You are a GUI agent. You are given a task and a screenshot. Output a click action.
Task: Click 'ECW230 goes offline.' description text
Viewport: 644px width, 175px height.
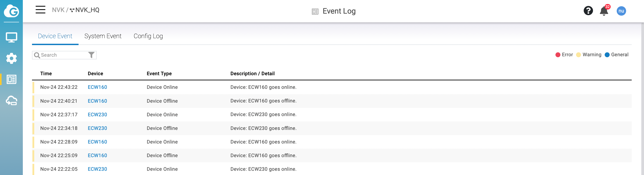coord(272,128)
